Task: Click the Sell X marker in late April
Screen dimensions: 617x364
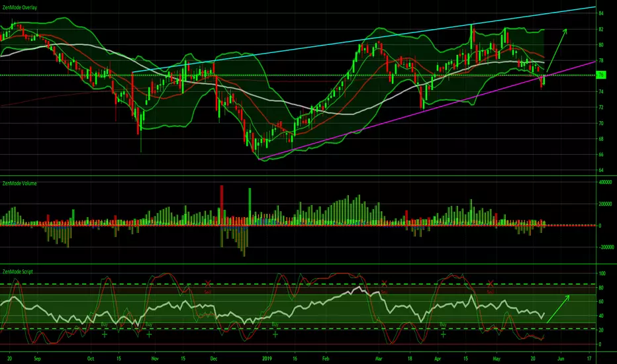Action: tap(491, 283)
